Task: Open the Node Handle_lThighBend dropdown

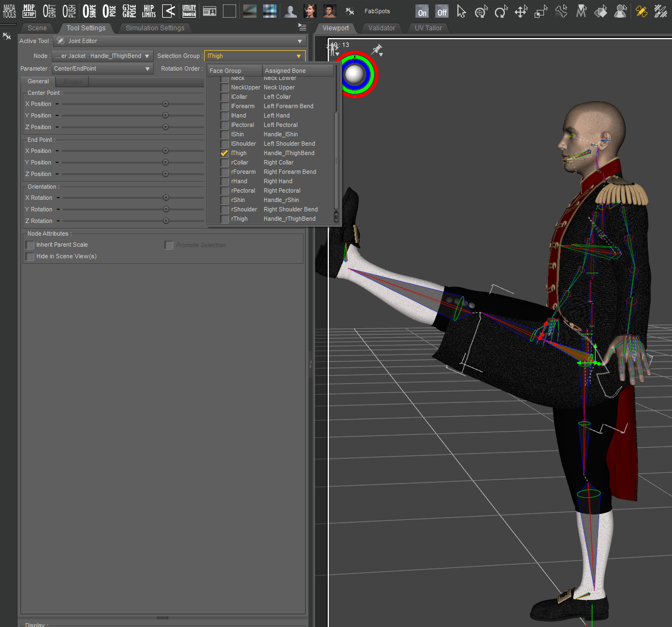Action: point(103,56)
